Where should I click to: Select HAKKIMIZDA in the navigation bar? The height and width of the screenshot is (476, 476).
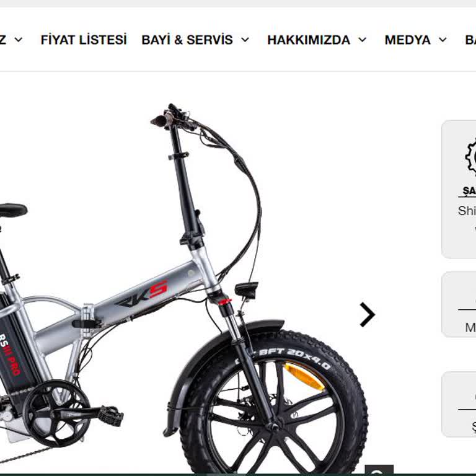pyautogui.click(x=309, y=40)
